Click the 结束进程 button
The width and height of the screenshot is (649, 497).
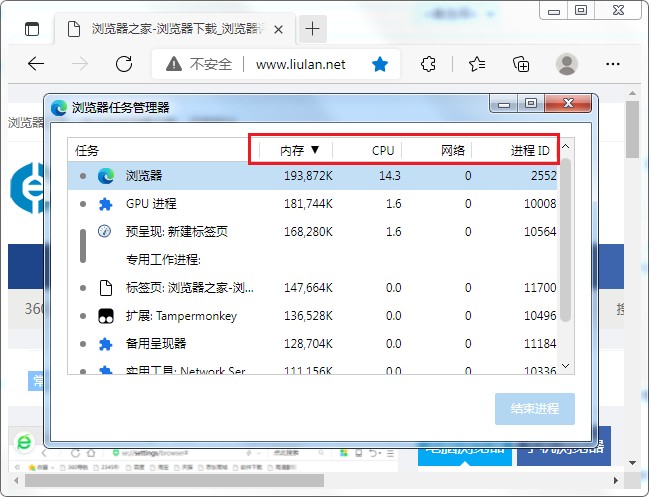[x=535, y=408]
